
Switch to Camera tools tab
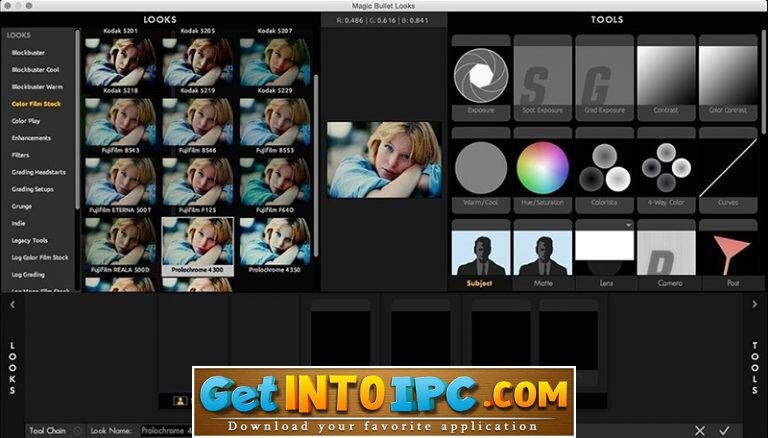[x=670, y=283]
